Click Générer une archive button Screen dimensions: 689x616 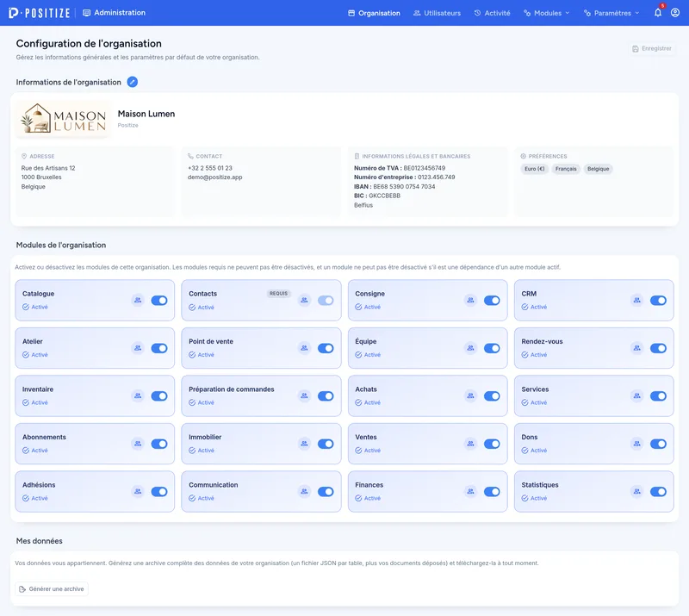point(52,588)
